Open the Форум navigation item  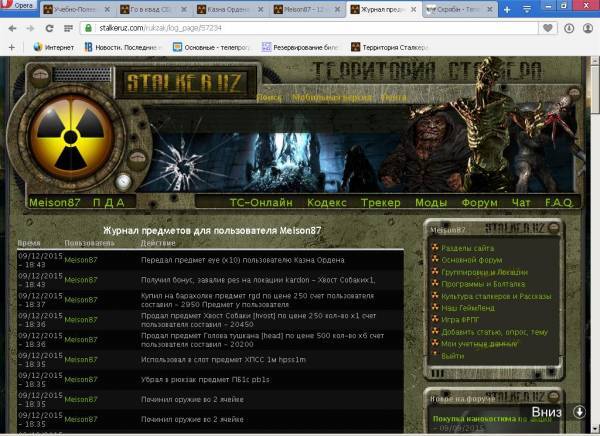point(479,202)
